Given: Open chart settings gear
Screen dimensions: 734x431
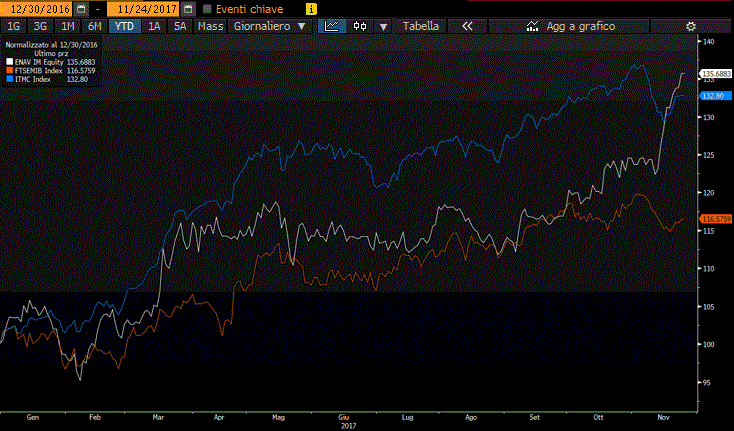Looking at the screenshot, I should coord(691,26).
